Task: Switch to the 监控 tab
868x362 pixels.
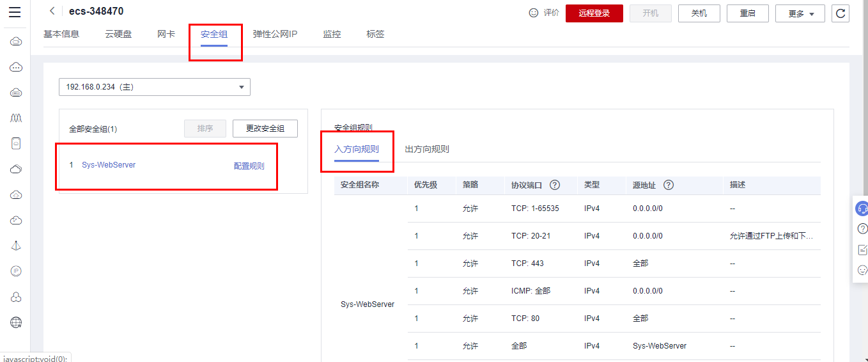Action: click(332, 34)
